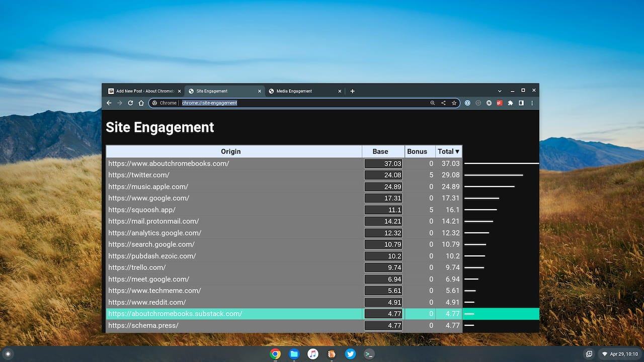Edit base score for aboutchromebooks.substack.com

pos(383,314)
